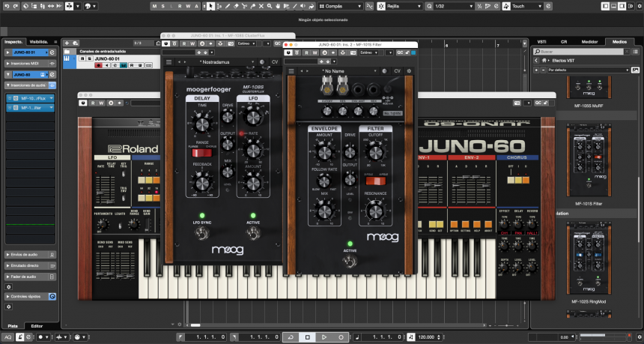Viewport: 644px width, 344px height.
Task: Toggle global Solo S button in toolbar
Action: point(162,6)
